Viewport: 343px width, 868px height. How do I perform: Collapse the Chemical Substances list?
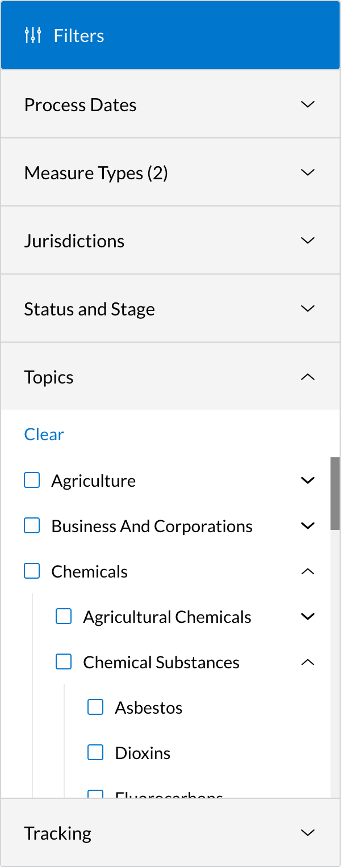tap(307, 661)
